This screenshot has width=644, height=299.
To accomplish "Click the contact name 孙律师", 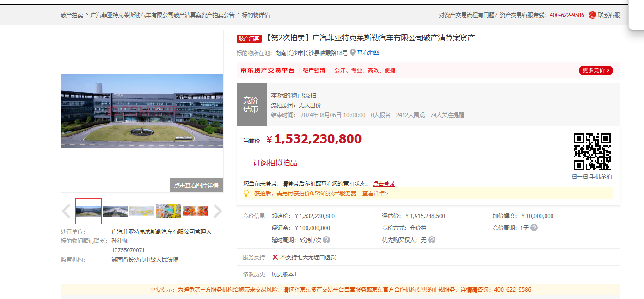I will click(x=120, y=241).
